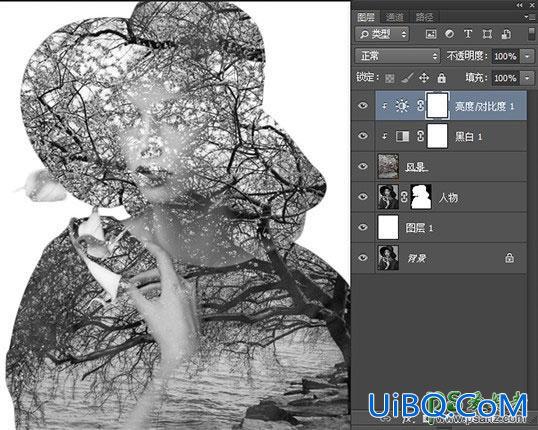The height and width of the screenshot is (430, 538).
Task: Click the 填充 fill value field
Action: [505, 78]
